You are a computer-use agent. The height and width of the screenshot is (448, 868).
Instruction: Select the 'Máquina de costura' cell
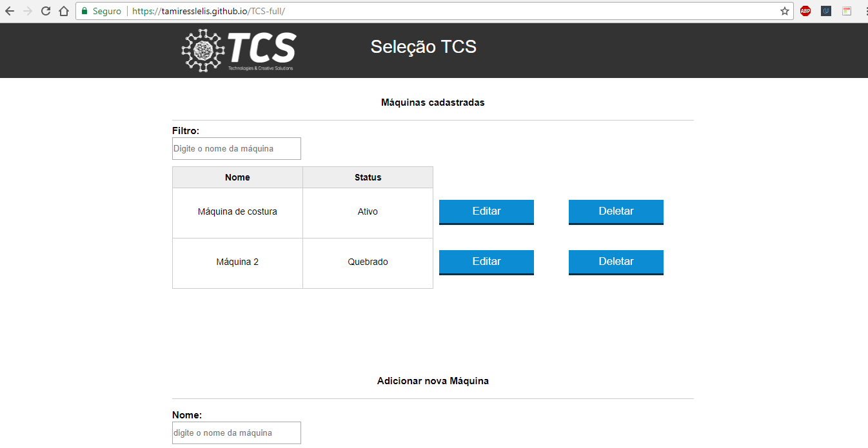(237, 213)
